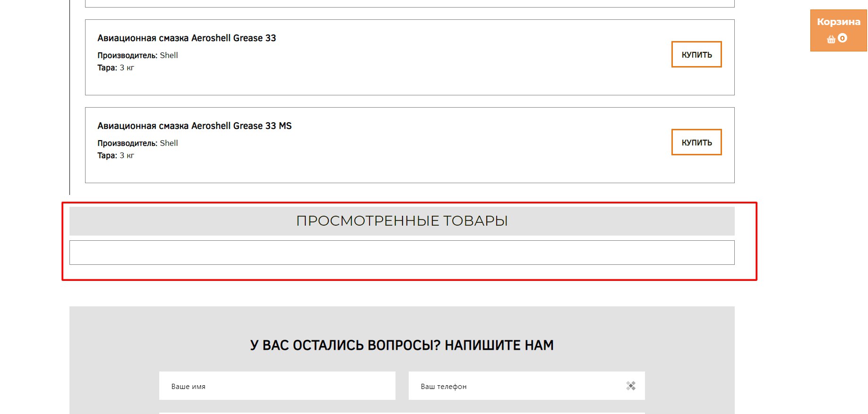The image size is (868, 414).
Task: Open product Авиационная смазка Aeroshell Grease 33 MS
Action: (195, 126)
